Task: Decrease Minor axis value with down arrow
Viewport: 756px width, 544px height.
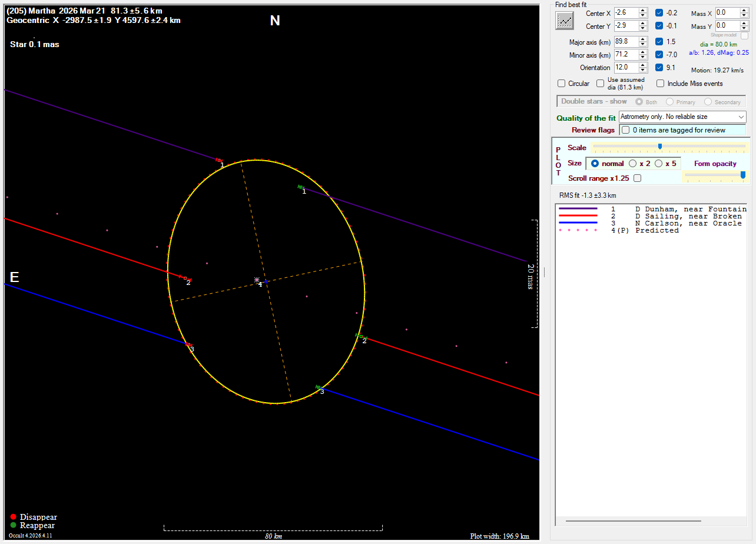Action: pos(643,57)
